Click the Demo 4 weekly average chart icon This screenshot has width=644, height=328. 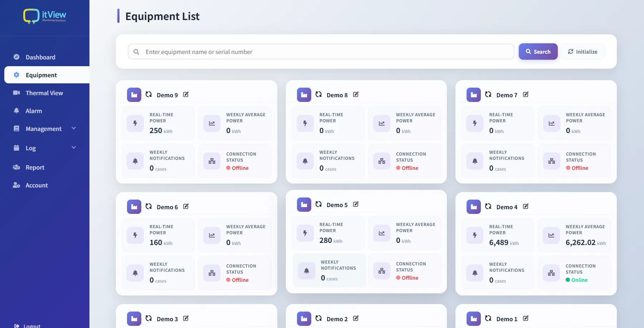(551, 235)
